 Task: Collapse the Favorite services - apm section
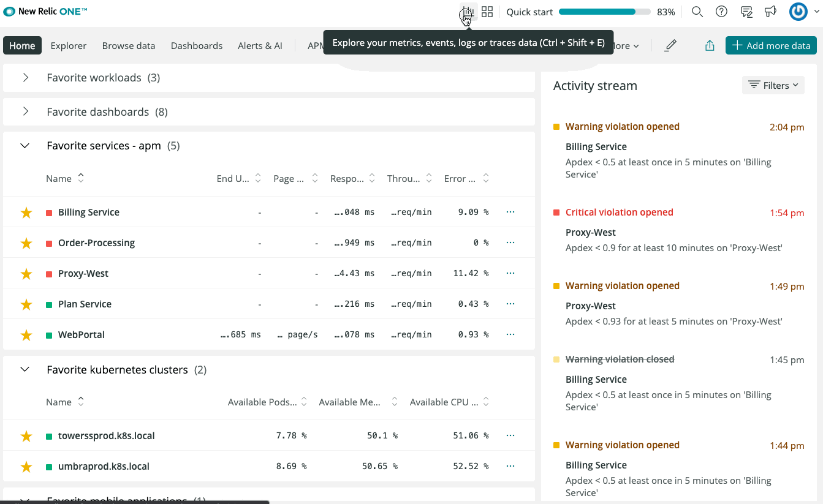(x=25, y=146)
